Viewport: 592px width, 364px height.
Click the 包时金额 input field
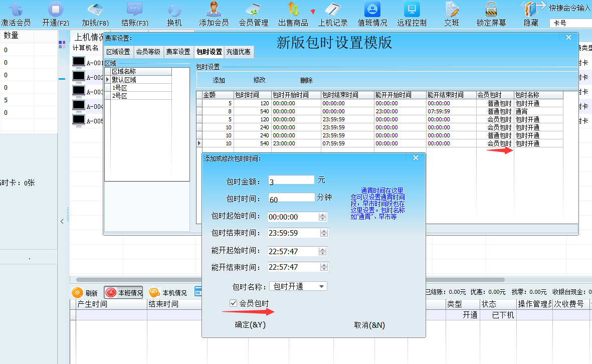pos(291,180)
